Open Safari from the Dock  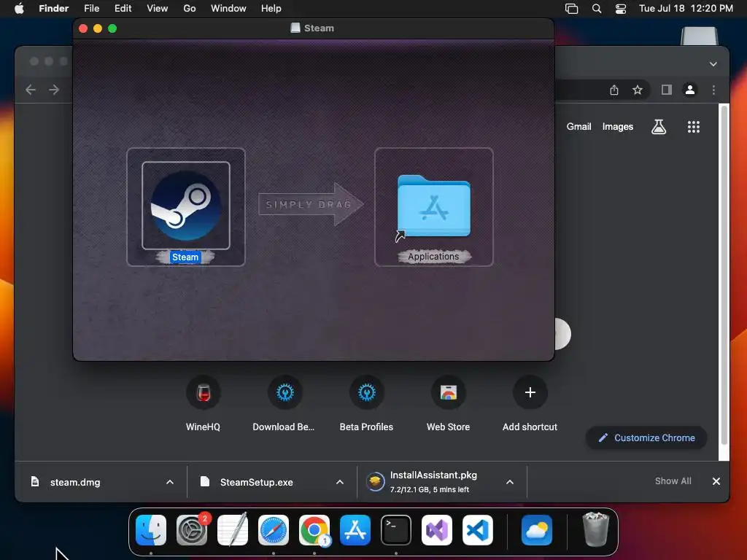point(274,530)
